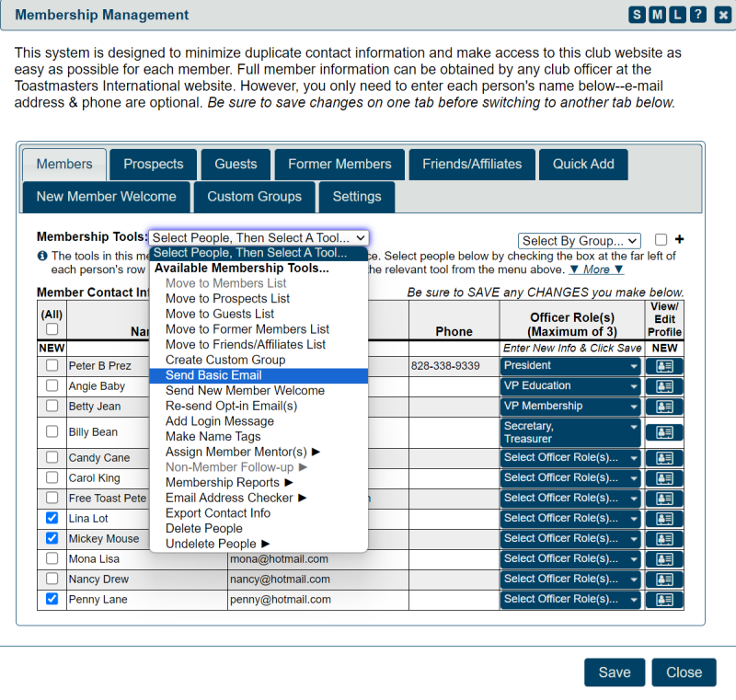
Task: Open officer role dropdown for Candy Cane
Action: 570,457
